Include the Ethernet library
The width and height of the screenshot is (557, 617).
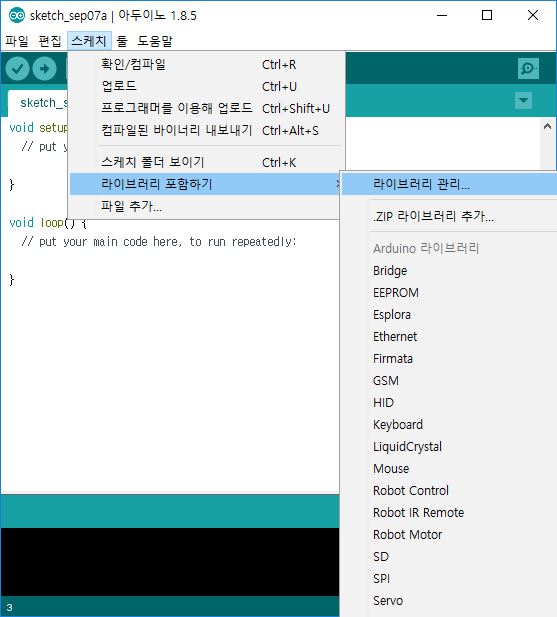(449, 337)
